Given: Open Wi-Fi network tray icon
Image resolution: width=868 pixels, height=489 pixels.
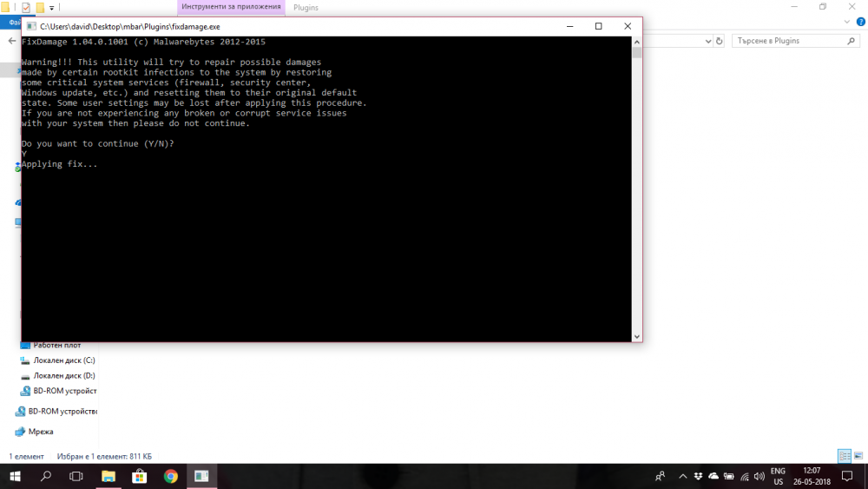Looking at the screenshot, I should point(745,476).
